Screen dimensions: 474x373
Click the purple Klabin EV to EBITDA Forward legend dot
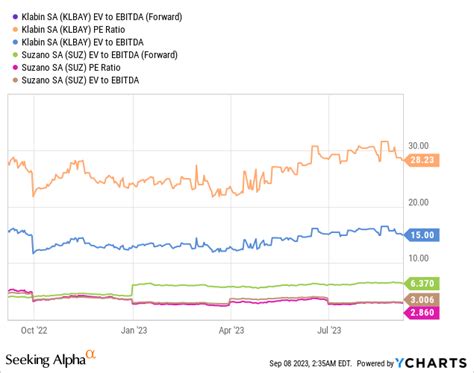click(15, 17)
